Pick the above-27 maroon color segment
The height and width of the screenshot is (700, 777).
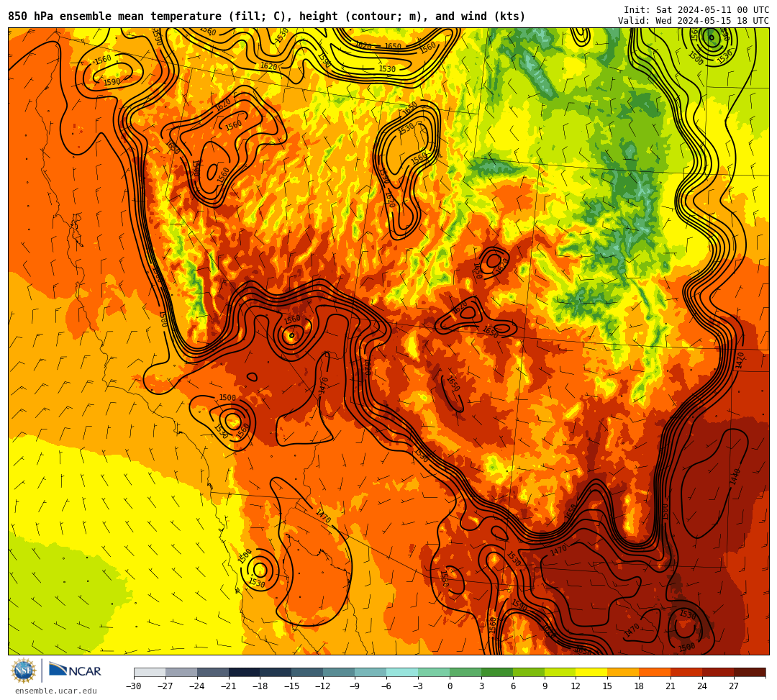750,672
